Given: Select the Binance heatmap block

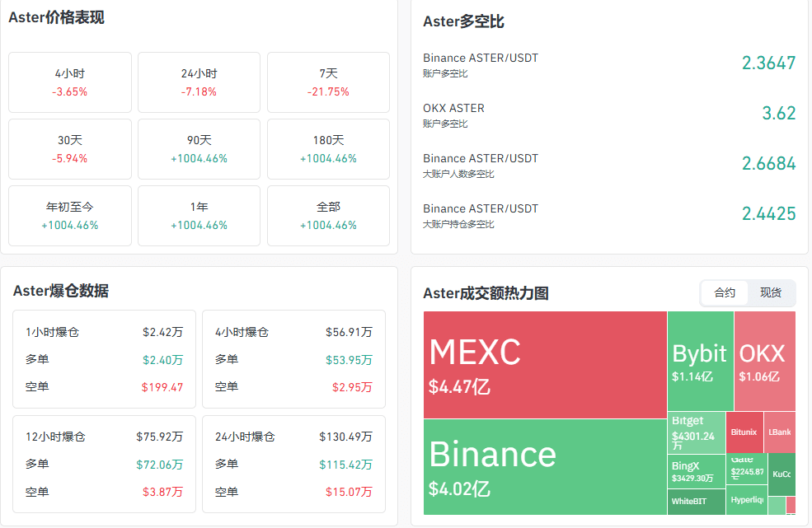Looking at the screenshot, I should click(x=545, y=467).
